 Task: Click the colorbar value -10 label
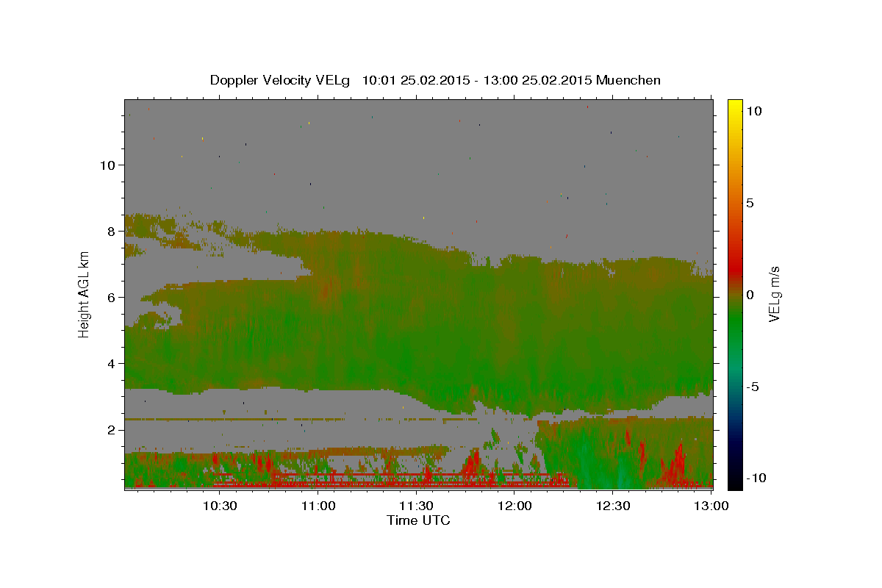coord(756,478)
